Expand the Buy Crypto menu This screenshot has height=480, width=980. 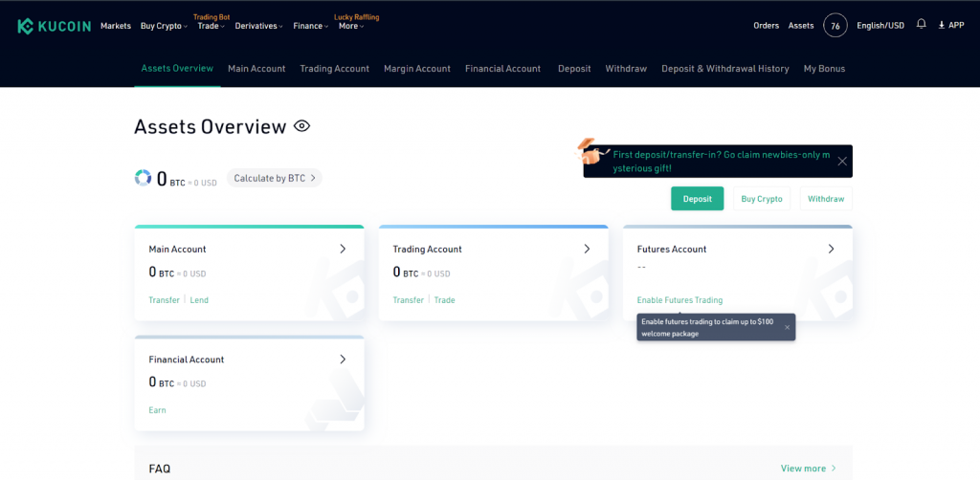point(164,26)
